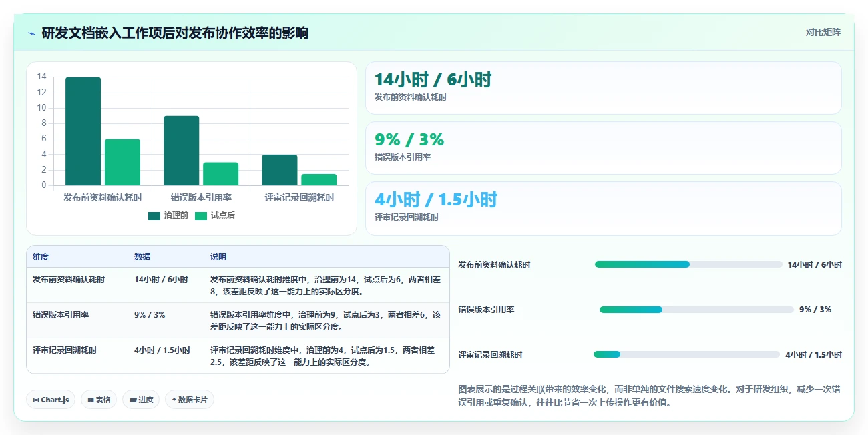
Task: Open the 4小时 / 1.5小时 stat card
Action: (603, 209)
